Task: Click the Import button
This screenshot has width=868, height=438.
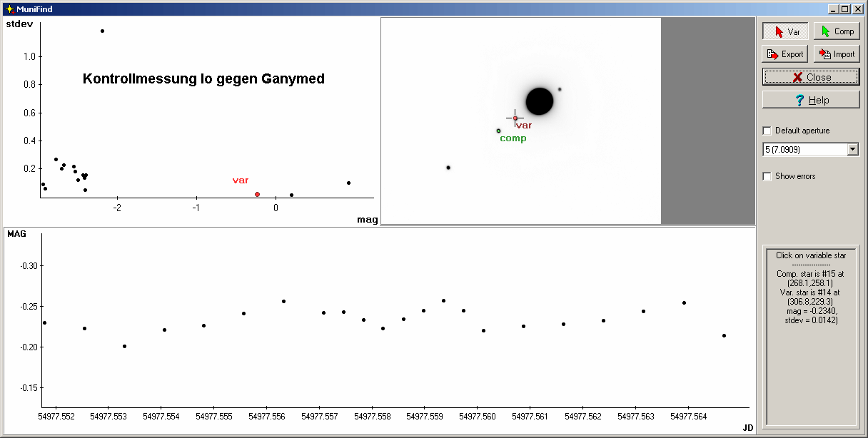Action: pyautogui.click(x=837, y=54)
